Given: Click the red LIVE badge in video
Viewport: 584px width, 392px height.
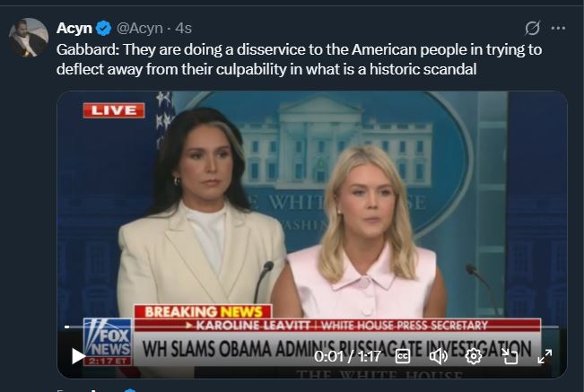Looking at the screenshot, I should tap(114, 110).
